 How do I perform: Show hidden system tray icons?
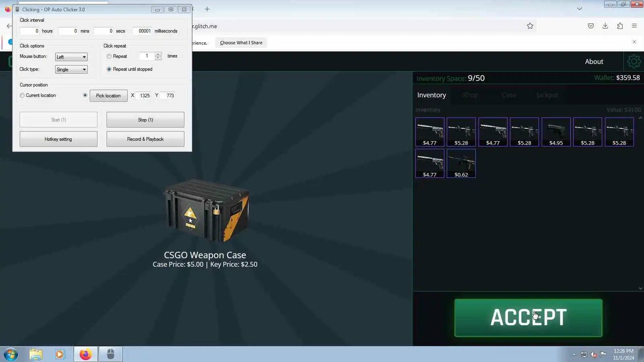coord(574,354)
